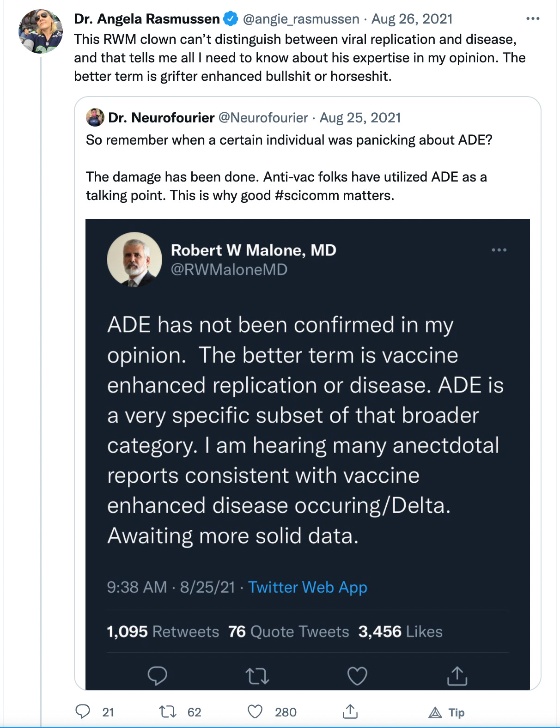The image size is (560, 728).
Task: Click the blue verified badge next to Rasmussen
Action: pyautogui.click(x=231, y=19)
